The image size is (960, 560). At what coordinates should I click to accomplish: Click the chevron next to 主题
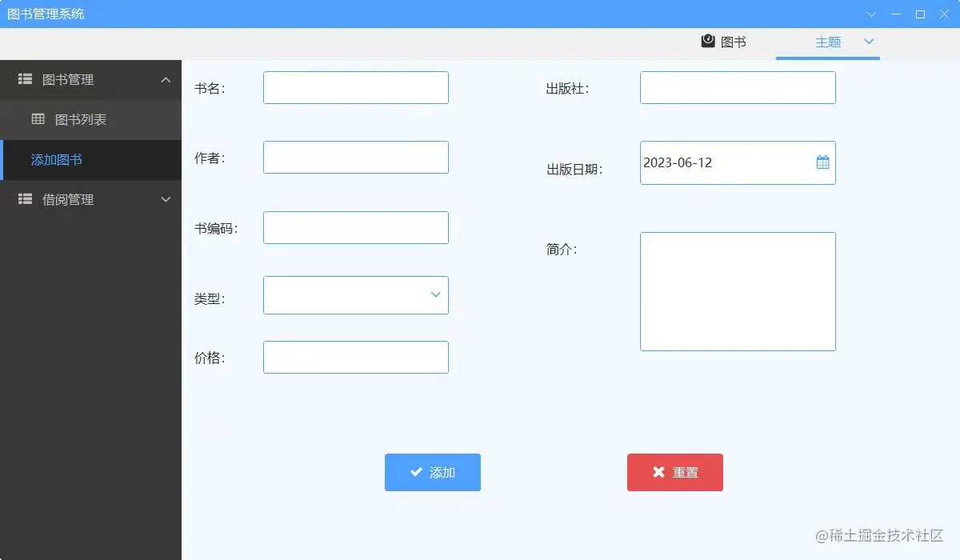tap(869, 42)
